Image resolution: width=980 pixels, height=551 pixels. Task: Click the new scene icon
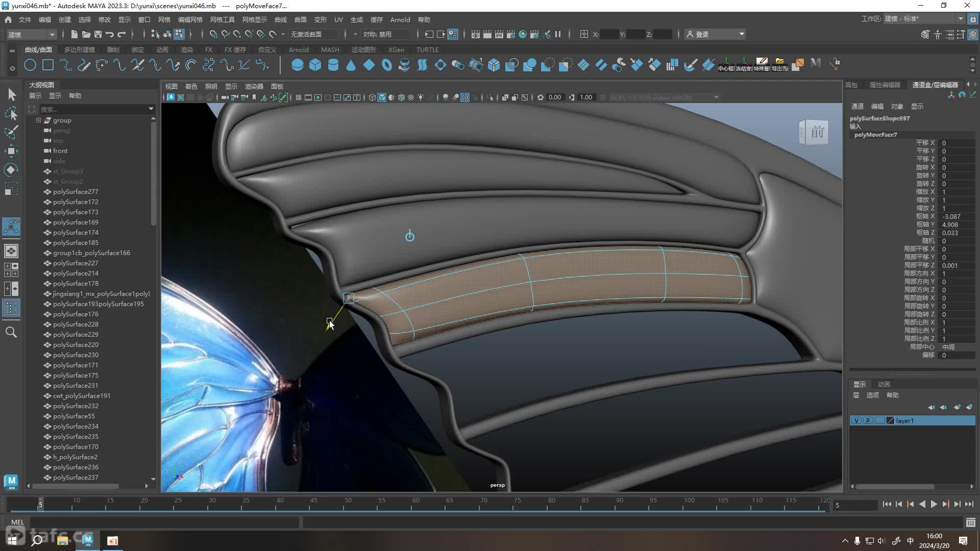click(x=74, y=34)
